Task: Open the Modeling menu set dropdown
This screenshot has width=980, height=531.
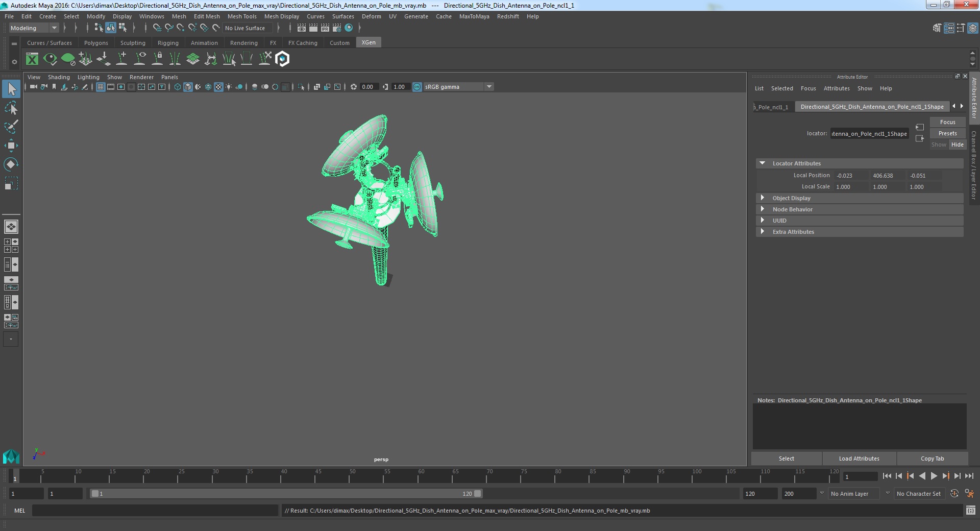Action: tap(34, 28)
